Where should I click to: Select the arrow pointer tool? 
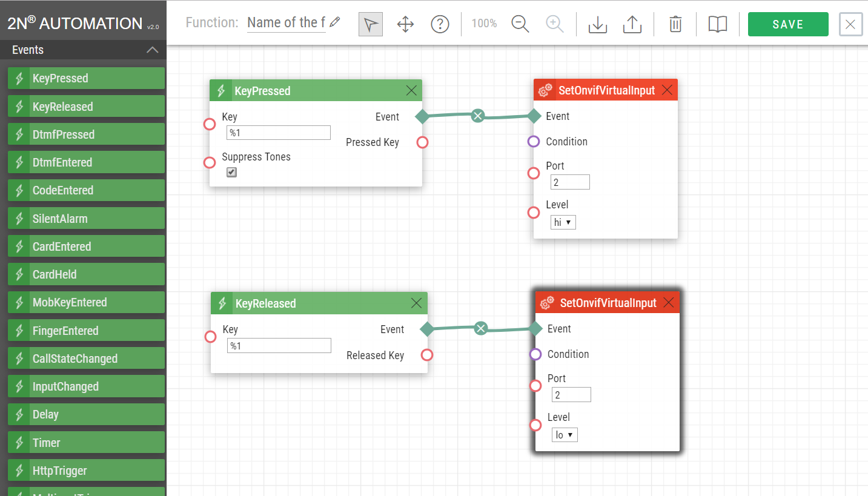pyautogui.click(x=371, y=24)
